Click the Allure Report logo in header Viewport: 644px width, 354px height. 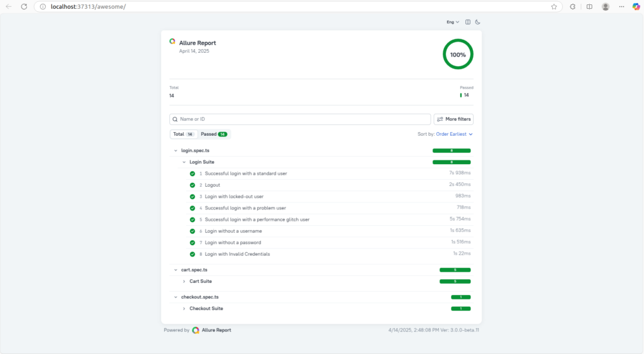click(x=172, y=41)
